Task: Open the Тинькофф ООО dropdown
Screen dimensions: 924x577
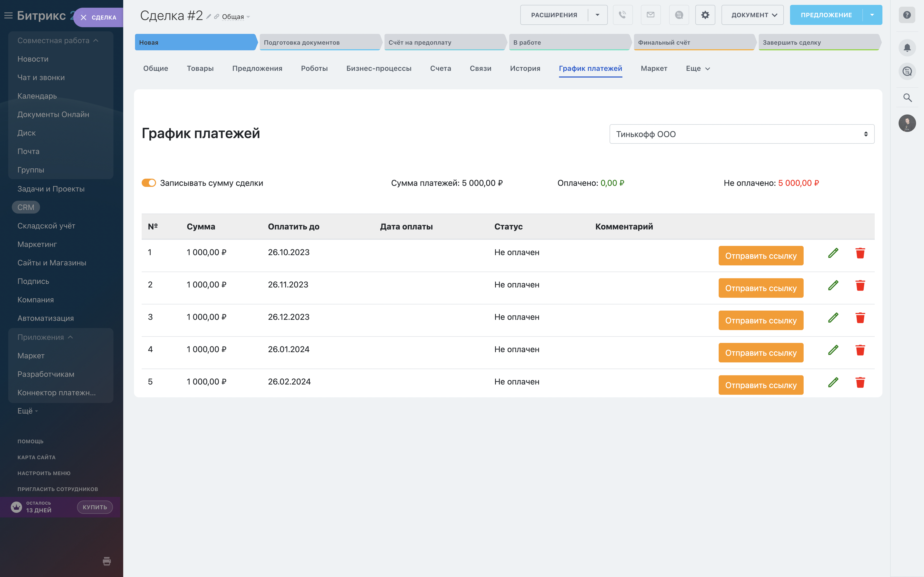Action: (x=741, y=134)
